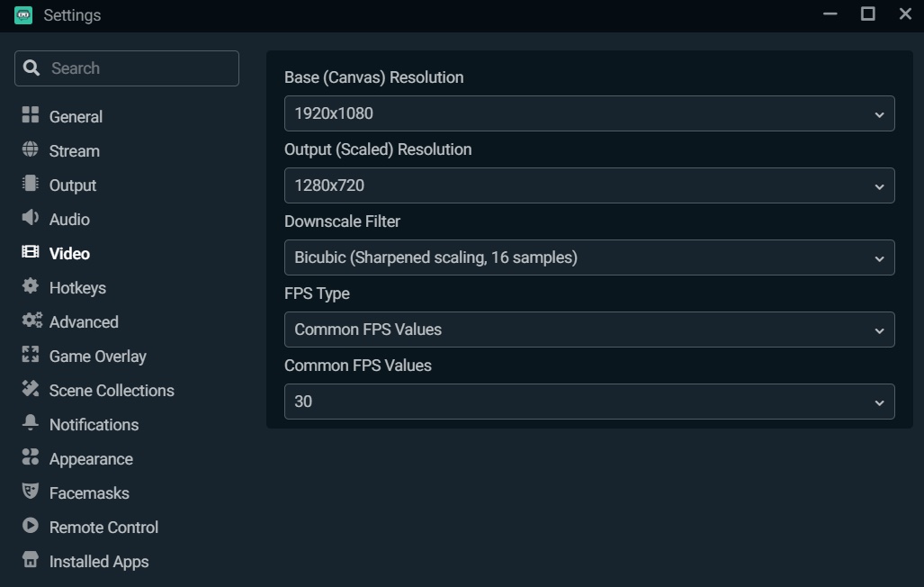Click the Facemasks mask icon
Viewport: 924px width, 587px height.
(x=30, y=492)
